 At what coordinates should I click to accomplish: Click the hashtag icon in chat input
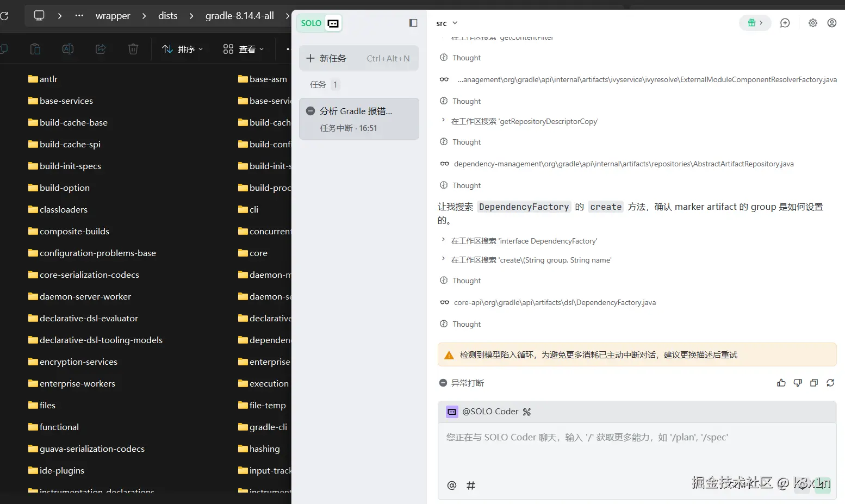point(471,485)
